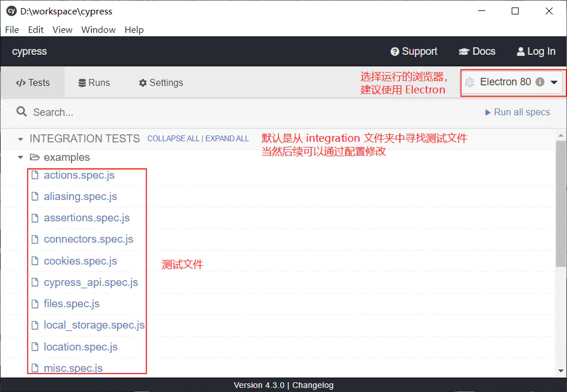Image resolution: width=567 pixels, height=392 pixels.
Task: Open location.spec.js test file
Action: [81, 347]
